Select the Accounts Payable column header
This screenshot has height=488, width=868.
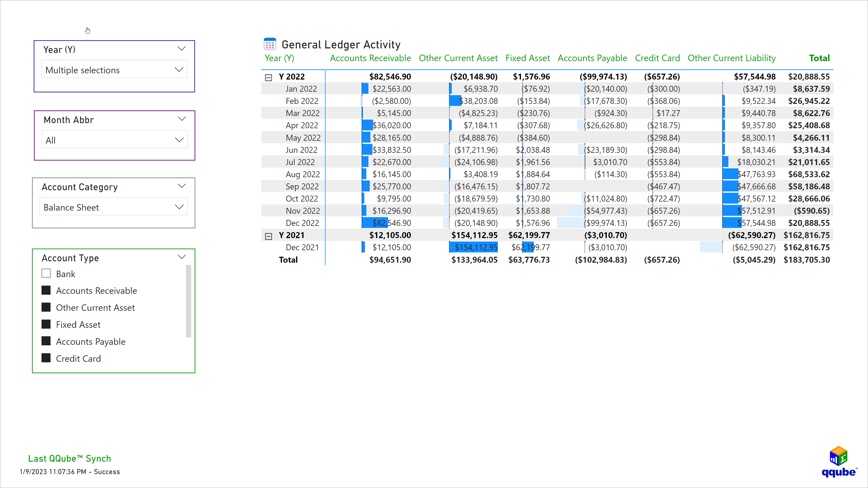592,58
